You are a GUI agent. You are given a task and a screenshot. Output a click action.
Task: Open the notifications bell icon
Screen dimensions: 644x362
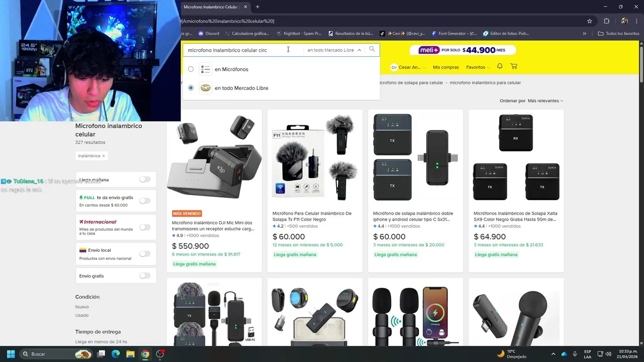pos(500,66)
